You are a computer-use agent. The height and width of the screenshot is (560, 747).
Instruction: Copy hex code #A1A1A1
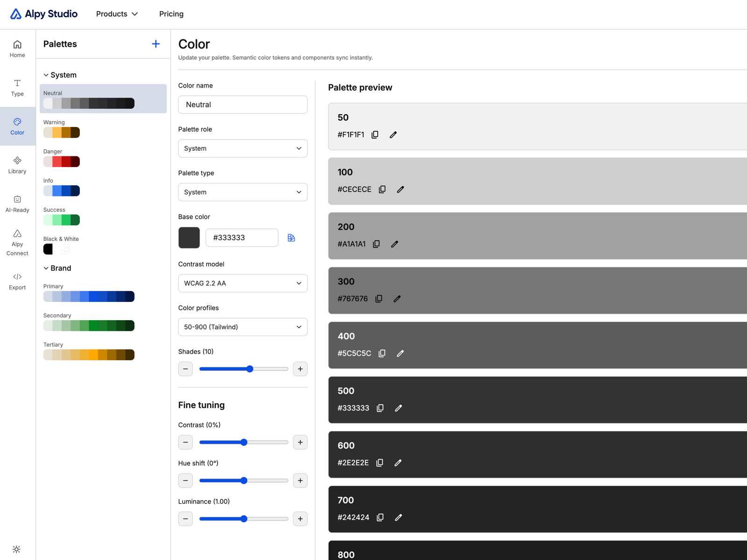pyautogui.click(x=376, y=244)
